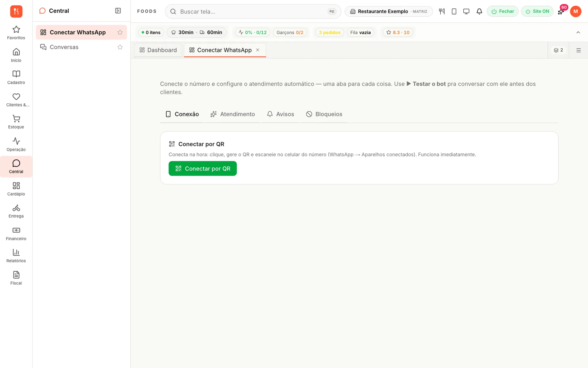Click the 0 itens status chip
Viewport: 588px width, 368px height.
pyautogui.click(x=151, y=33)
